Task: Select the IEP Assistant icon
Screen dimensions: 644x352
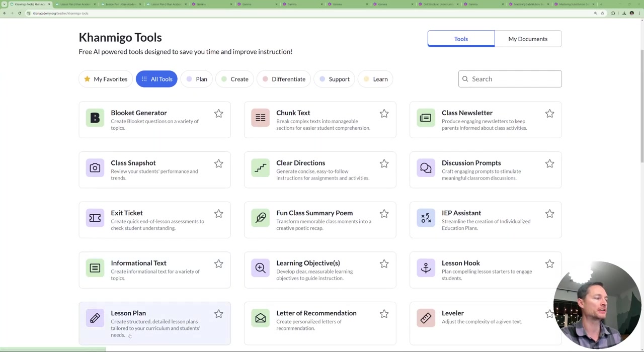Action: click(x=426, y=218)
